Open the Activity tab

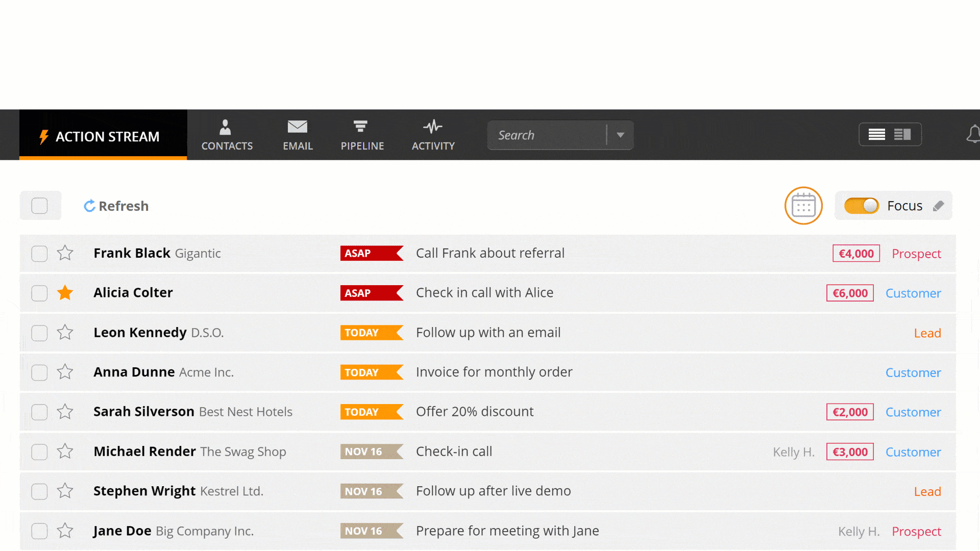(433, 135)
